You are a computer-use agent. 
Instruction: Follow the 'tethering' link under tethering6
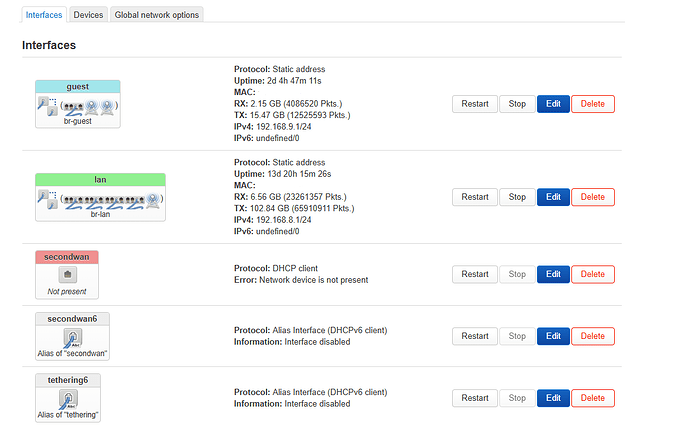(x=84, y=415)
